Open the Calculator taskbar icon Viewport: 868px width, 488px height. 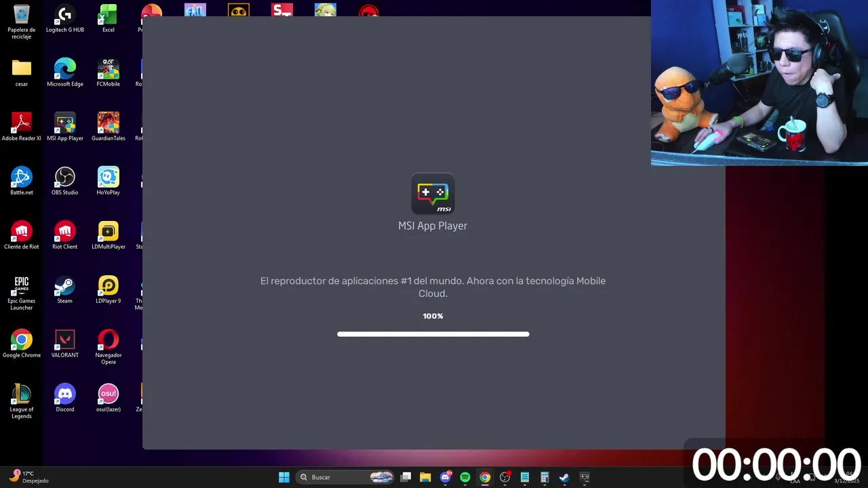coord(545,477)
